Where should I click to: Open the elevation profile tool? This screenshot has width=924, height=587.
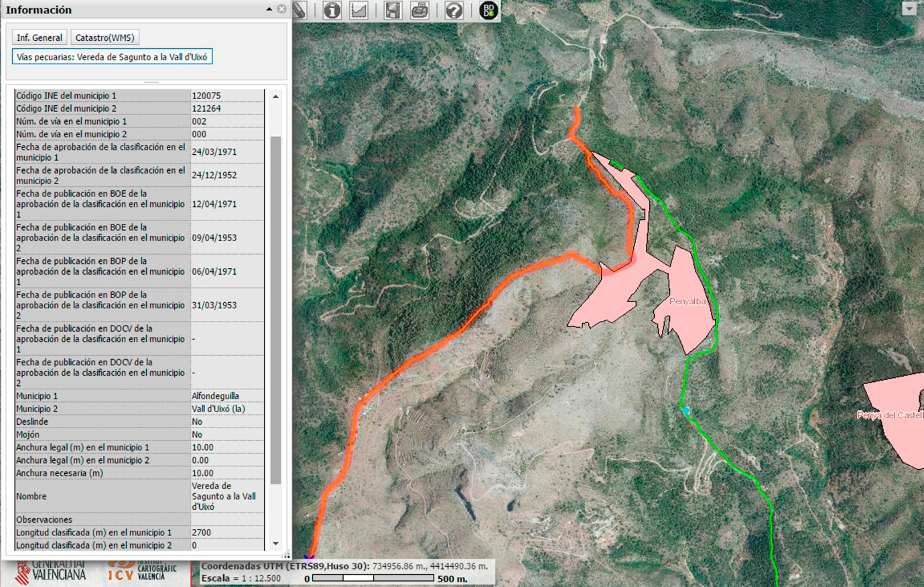click(359, 10)
